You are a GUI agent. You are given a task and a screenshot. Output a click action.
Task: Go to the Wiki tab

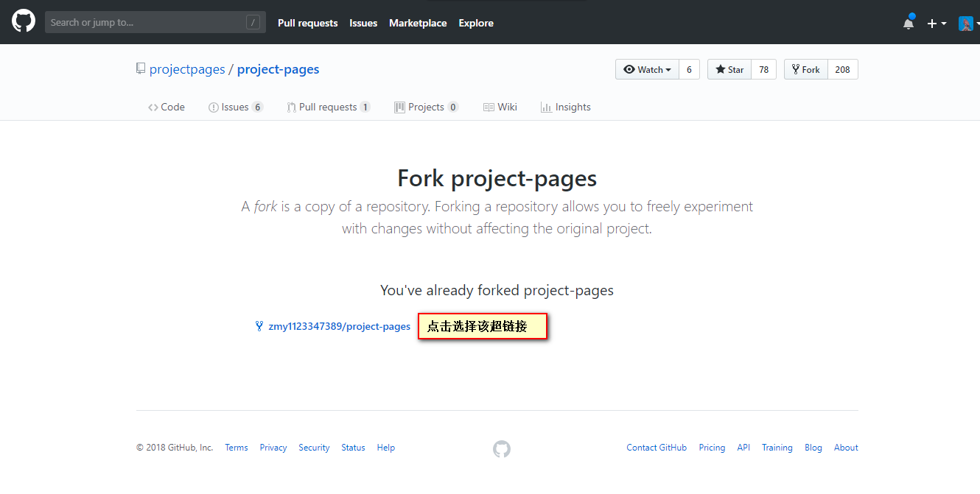[x=500, y=107]
